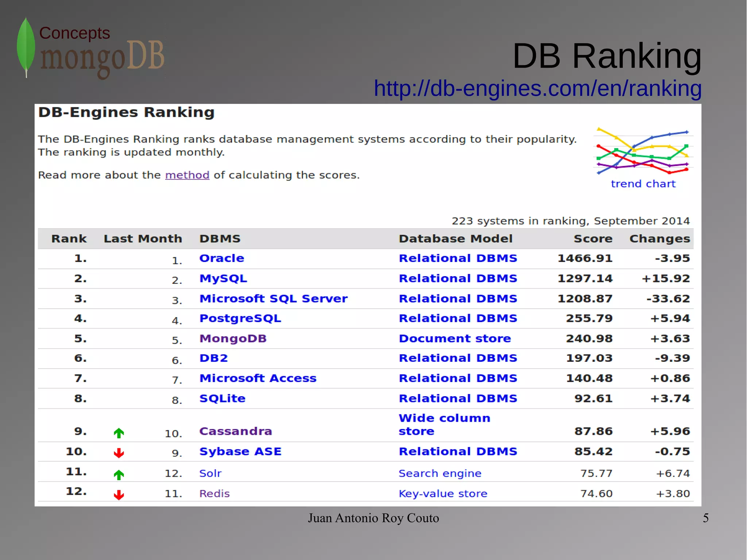Follow the db-engines.com ranking URL
Image resolution: width=747 pixels, height=560 pixels.
pyautogui.click(x=538, y=88)
